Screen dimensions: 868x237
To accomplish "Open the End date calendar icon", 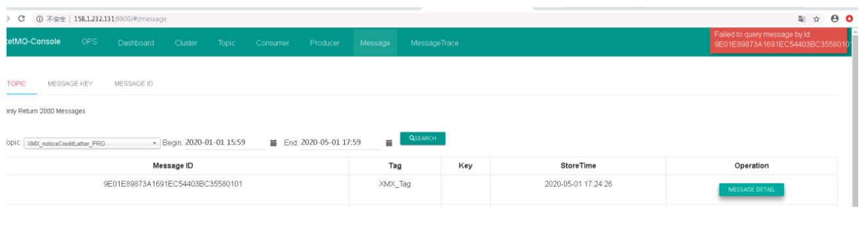I will coord(389,143).
